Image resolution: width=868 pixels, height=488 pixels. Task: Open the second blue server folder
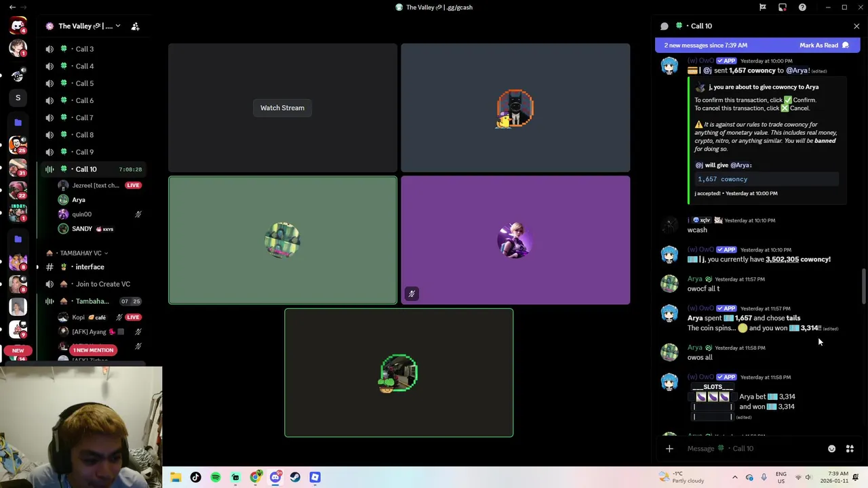coord(18,239)
